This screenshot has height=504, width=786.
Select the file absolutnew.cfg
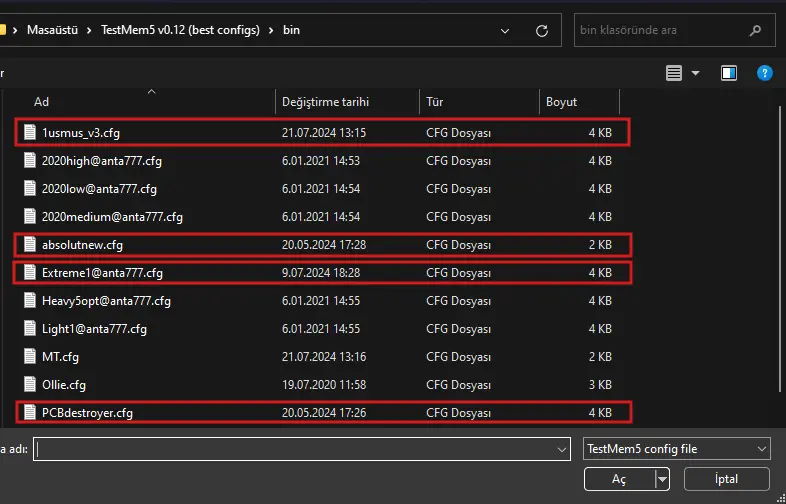[x=82, y=245]
